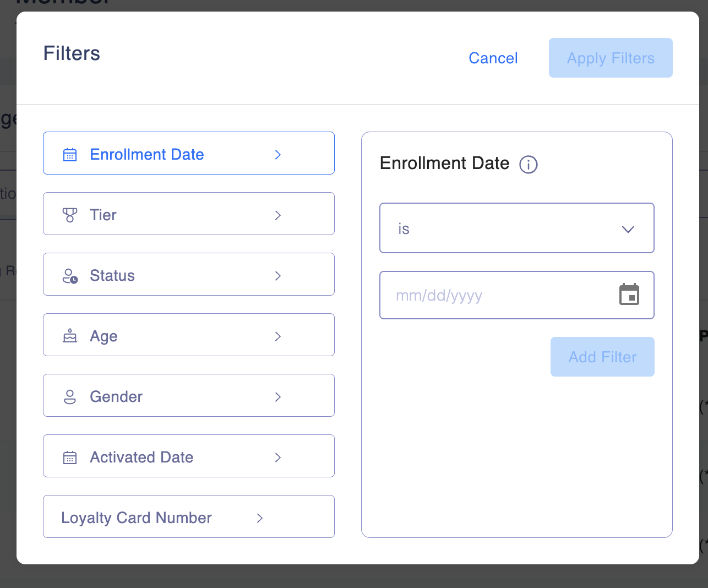Viewport: 708px width, 588px height.
Task: Click the Age birthday cake icon
Action: [x=70, y=336]
